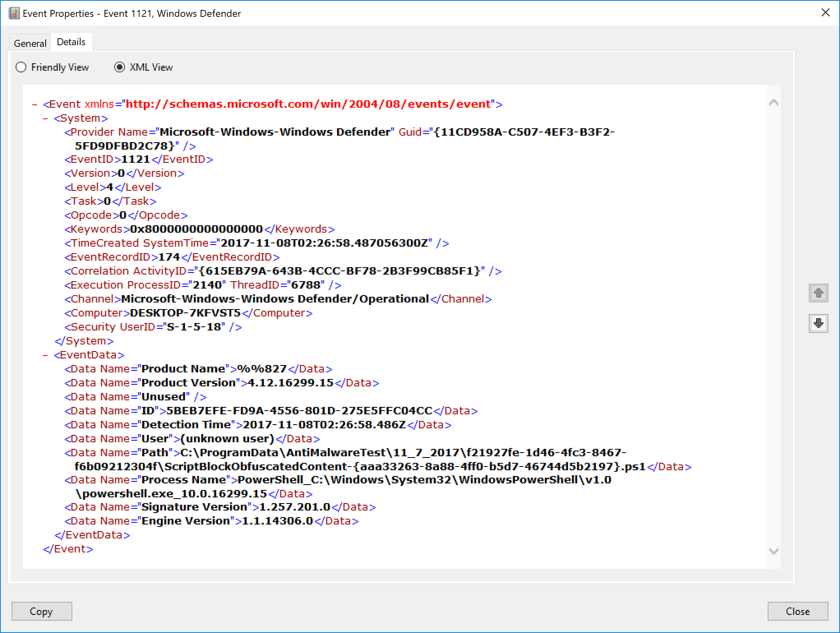This screenshot has height=633, width=840.
Task: Close the Event Properties window
Action: 825,13
